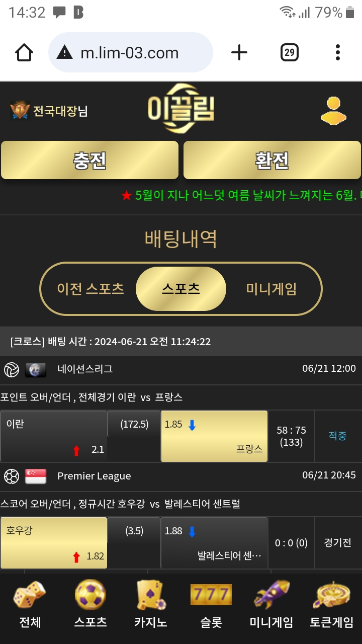The width and height of the screenshot is (362, 644).
Task: Tap the 충전 button
Action: 89,160
